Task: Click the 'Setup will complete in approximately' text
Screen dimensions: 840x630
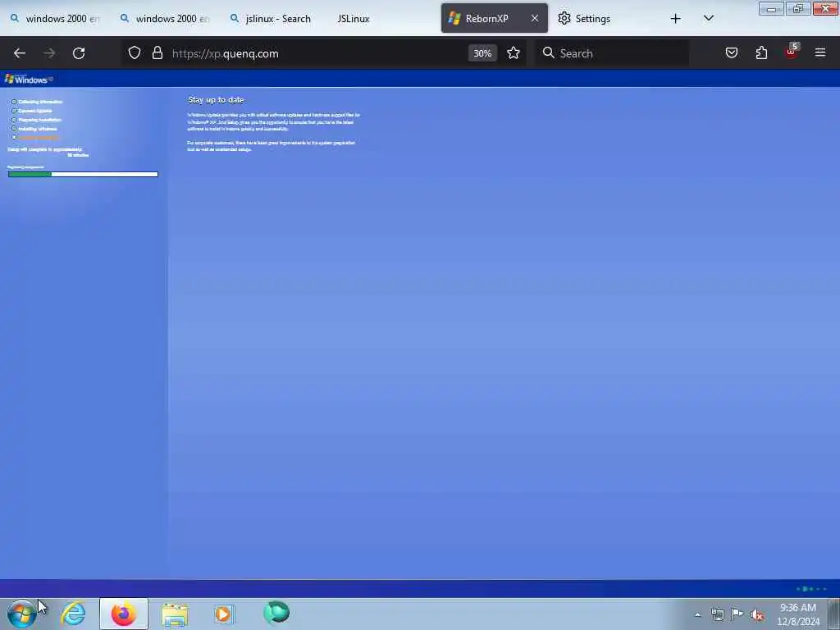Action: pyautogui.click(x=45, y=149)
